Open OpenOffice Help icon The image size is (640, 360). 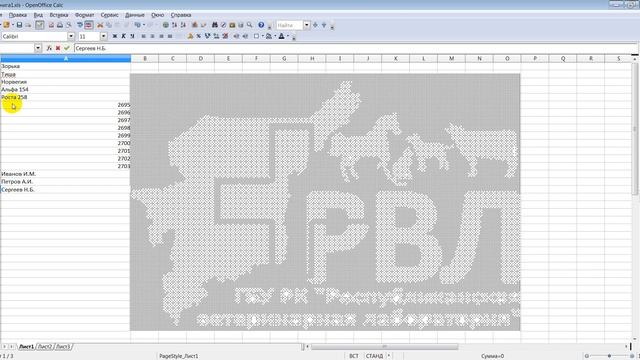(261, 25)
